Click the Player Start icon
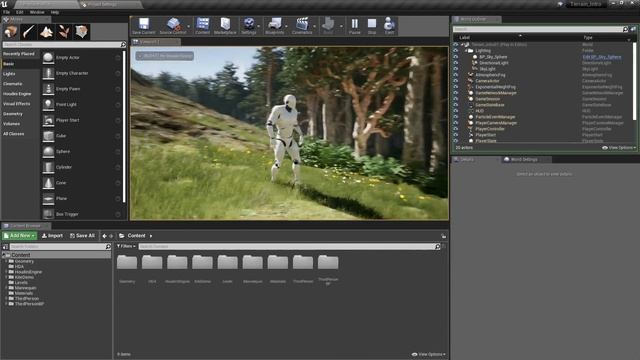This screenshot has height=360, width=640. coord(48,120)
